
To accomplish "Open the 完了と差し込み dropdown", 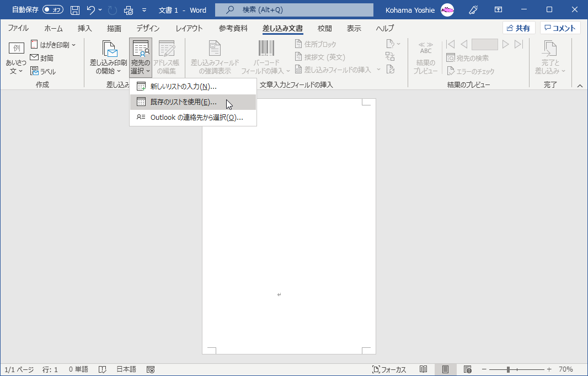I will [x=550, y=58].
